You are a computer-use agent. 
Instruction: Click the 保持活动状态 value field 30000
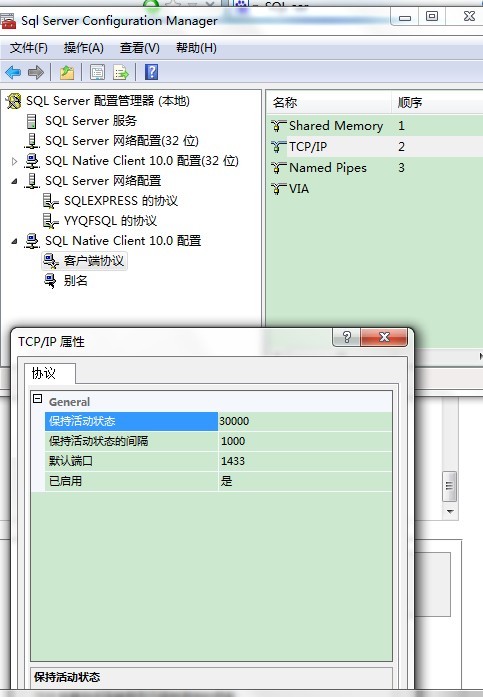[x=305, y=421]
